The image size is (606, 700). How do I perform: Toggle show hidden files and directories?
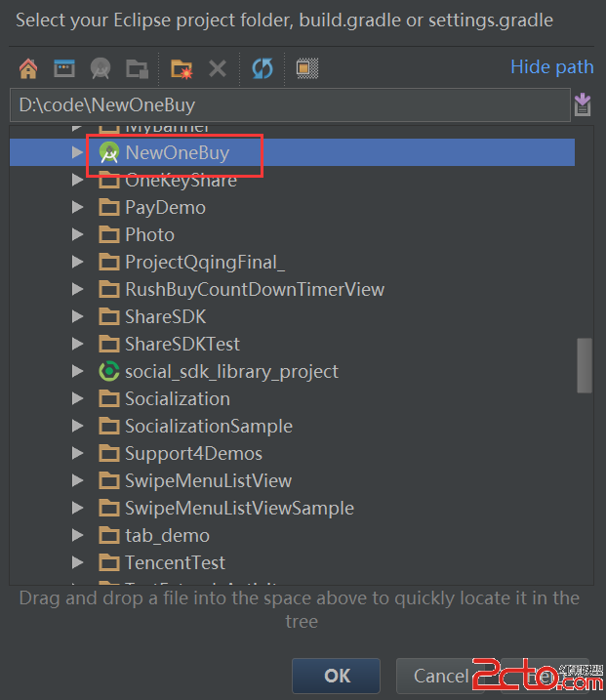point(307,68)
